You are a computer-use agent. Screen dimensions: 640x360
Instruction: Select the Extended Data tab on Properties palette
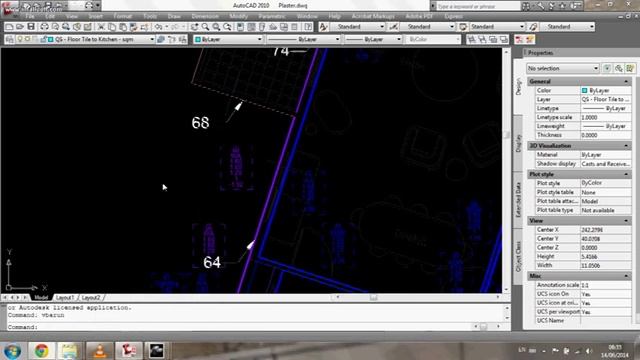pyautogui.click(x=518, y=199)
